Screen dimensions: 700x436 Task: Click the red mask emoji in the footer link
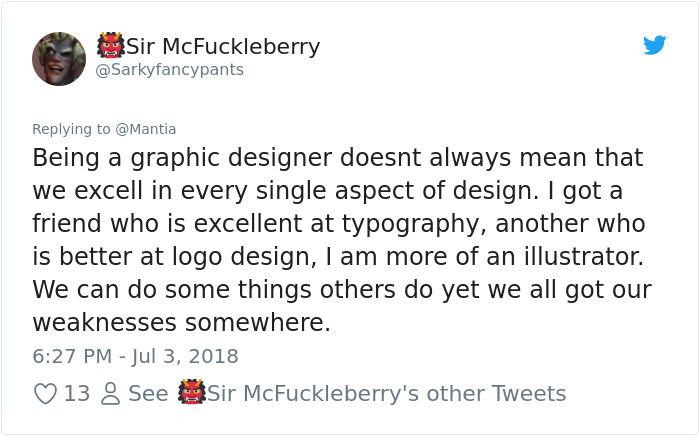click(x=191, y=393)
